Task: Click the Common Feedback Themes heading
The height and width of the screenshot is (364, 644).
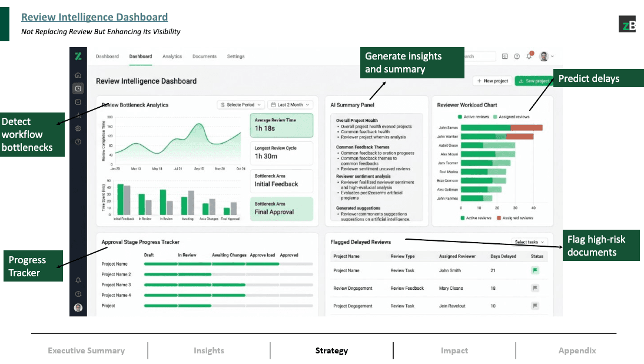Action: coord(362,147)
